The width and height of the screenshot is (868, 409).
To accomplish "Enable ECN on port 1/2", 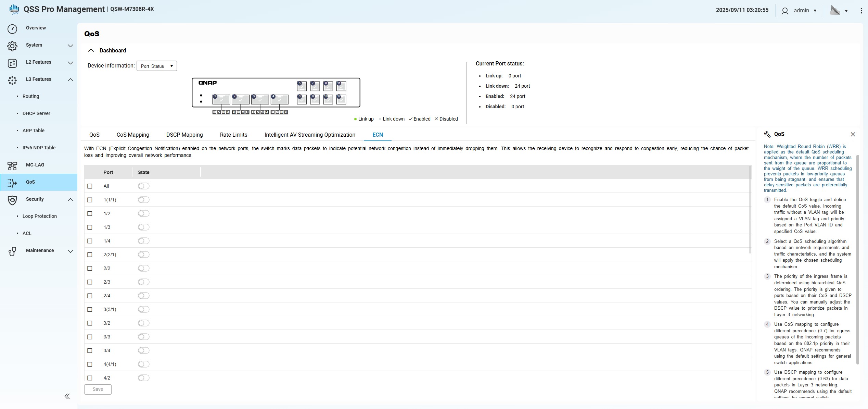I will point(144,213).
